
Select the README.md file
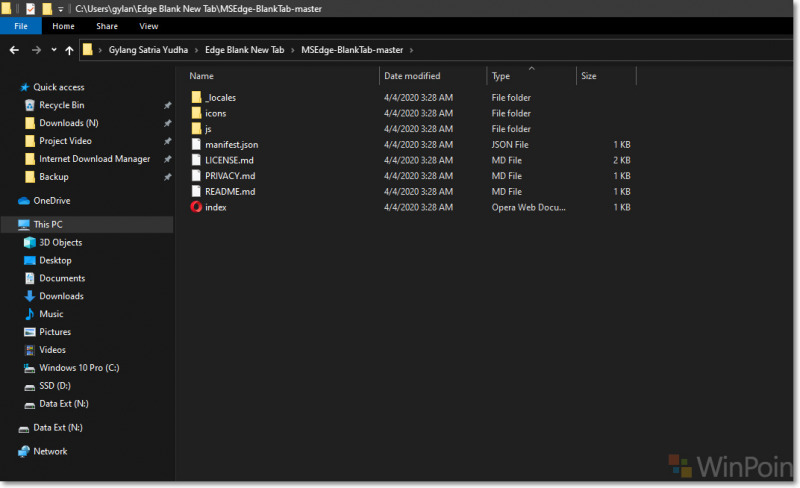coord(230,192)
